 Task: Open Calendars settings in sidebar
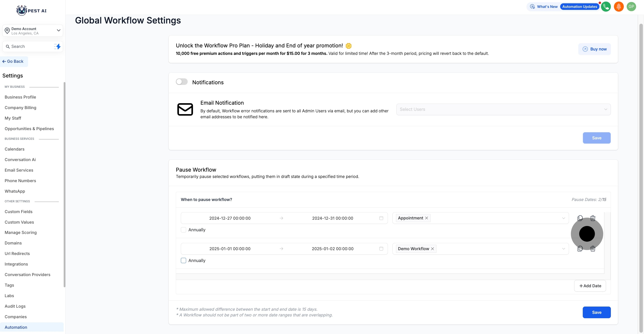pos(14,149)
